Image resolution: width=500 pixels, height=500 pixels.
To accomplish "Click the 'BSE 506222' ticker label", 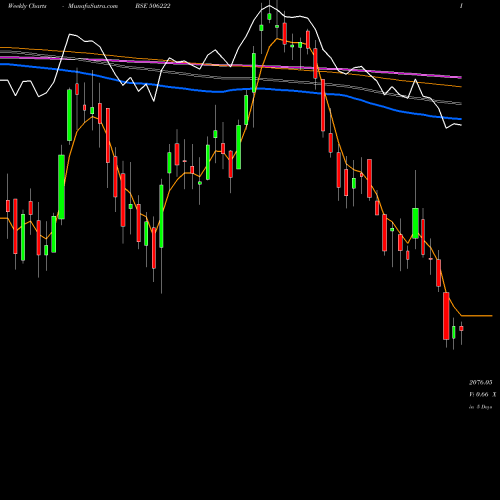I will tap(153, 6).
